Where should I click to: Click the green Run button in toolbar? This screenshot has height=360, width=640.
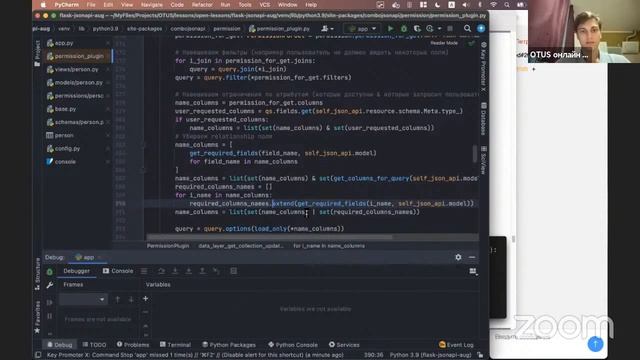click(x=390, y=29)
